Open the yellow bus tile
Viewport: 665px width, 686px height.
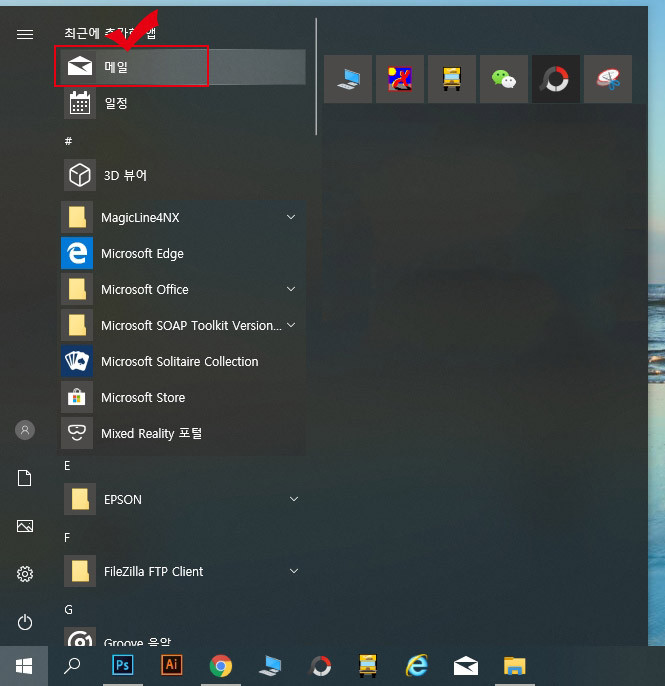tap(452, 79)
